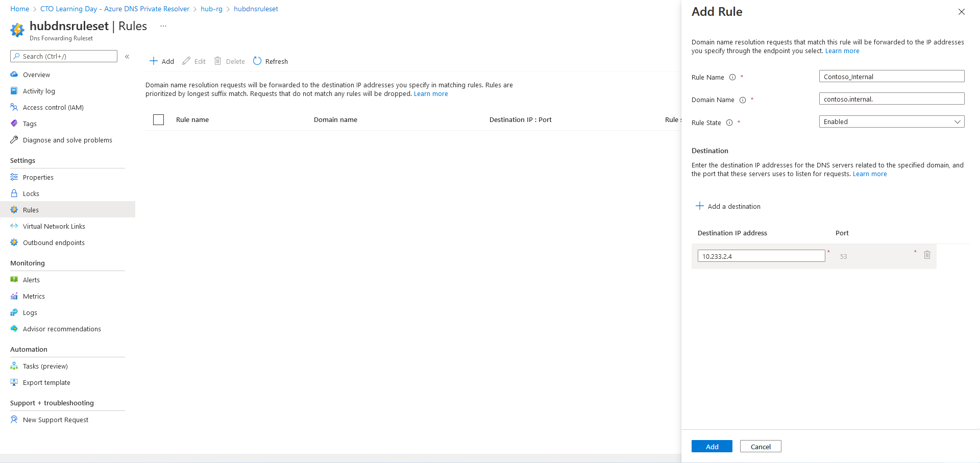Cancel the Add Rule panel
980x463 pixels.
pyautogui.click(x=761, y=446)
